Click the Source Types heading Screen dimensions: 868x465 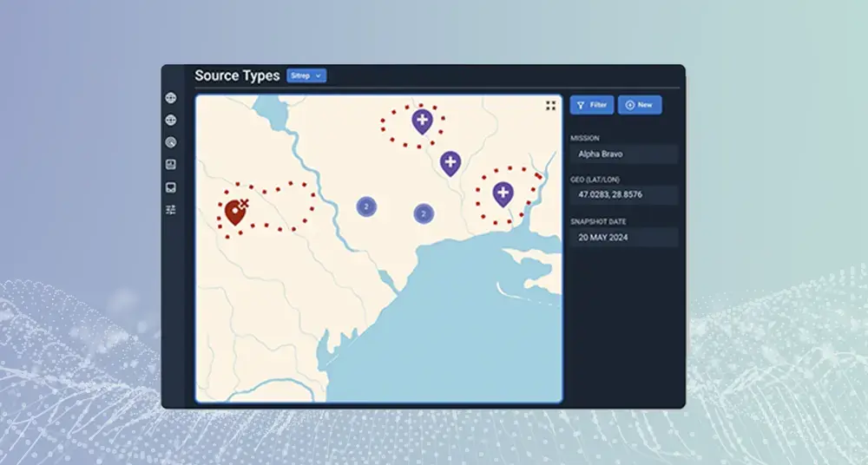(x=237, y=75)
